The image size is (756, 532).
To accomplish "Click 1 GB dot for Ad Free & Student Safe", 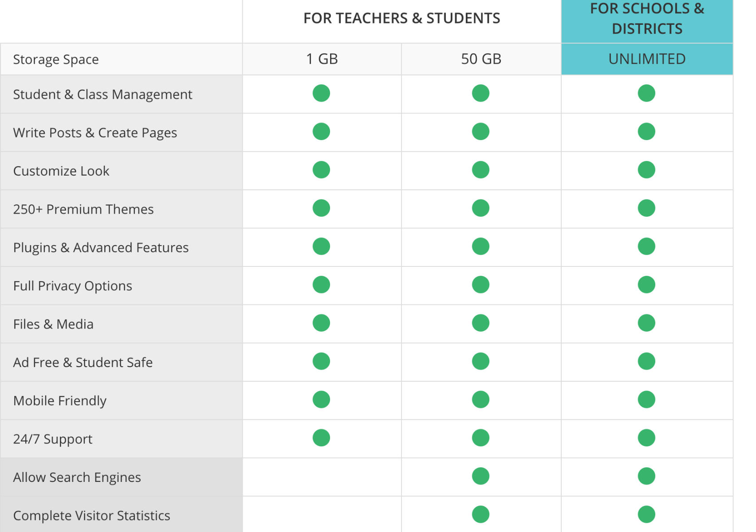I will pos(321,361).
